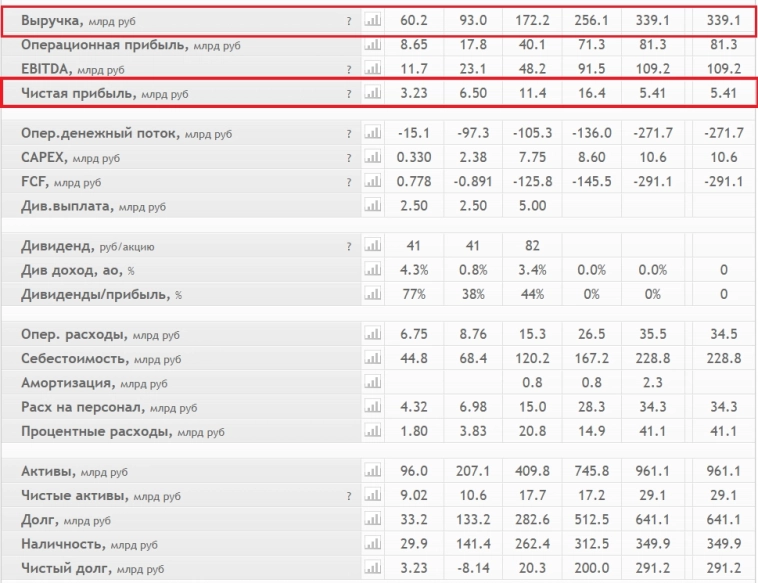Open chart icon for Долг row
Screen dimensions: 758x583
tap(372, 520)
